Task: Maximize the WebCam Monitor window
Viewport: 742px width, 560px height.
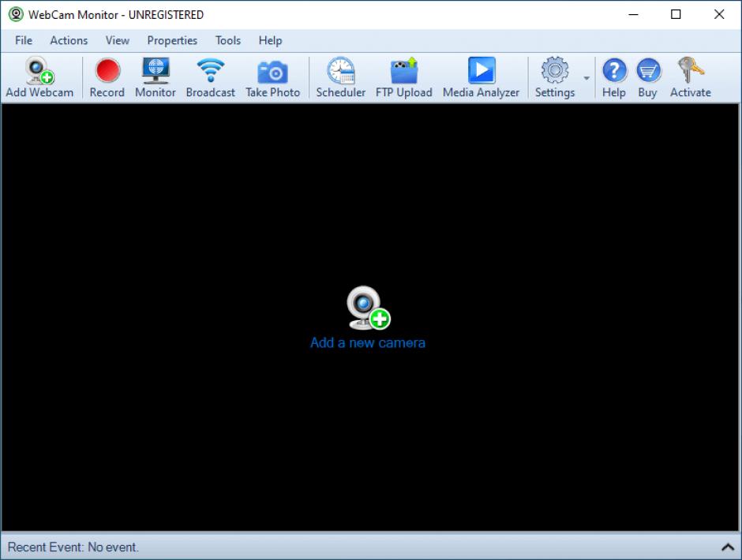Action: (676, 15)
